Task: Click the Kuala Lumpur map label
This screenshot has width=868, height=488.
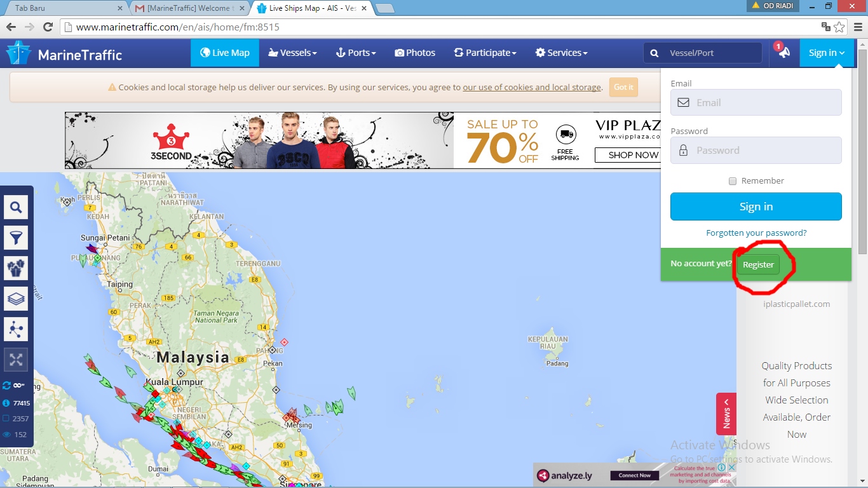Action: tap(173, 383)
